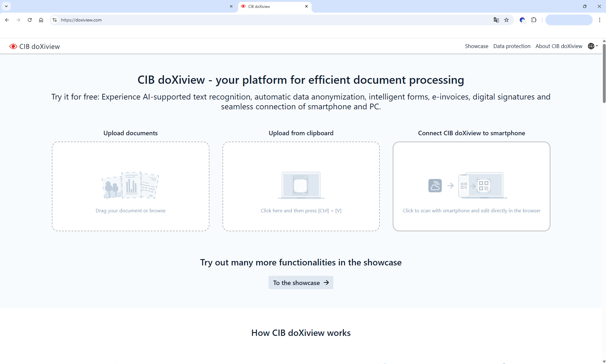Open the About CIB doXiview link
Viewport: 606px width, 364px height.
click(559, 46)
